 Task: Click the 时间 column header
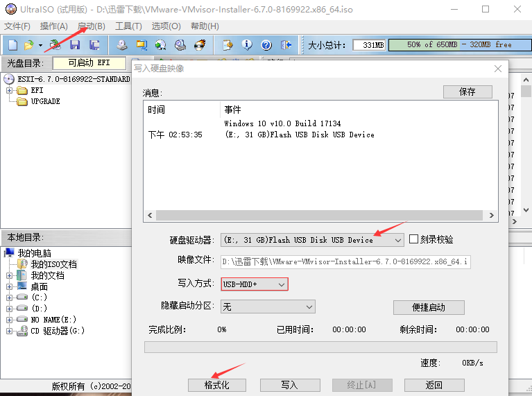tap(157, 110)
